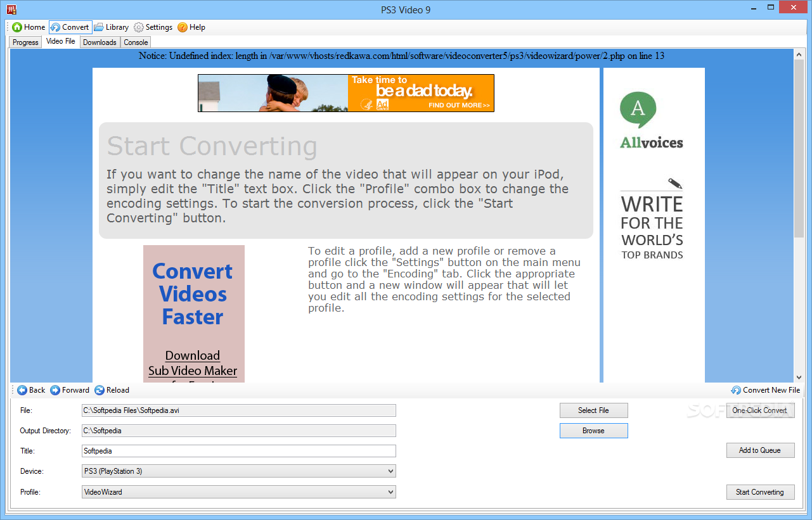Viewport: 812px width, 520px height.
Task: Follow the Download Sub Video Maker link
Action: pos(193,364)
